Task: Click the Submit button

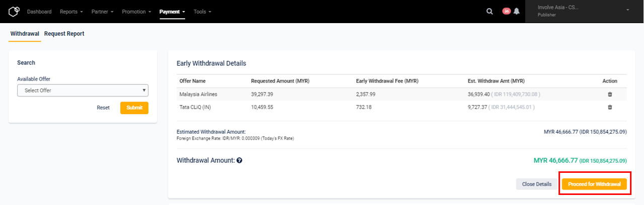Action: click(134, 108)
